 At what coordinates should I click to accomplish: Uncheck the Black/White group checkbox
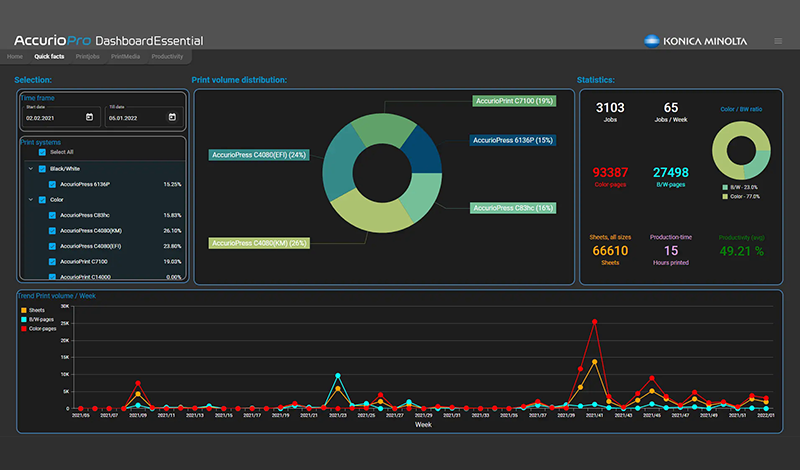[x=42, y=169]
